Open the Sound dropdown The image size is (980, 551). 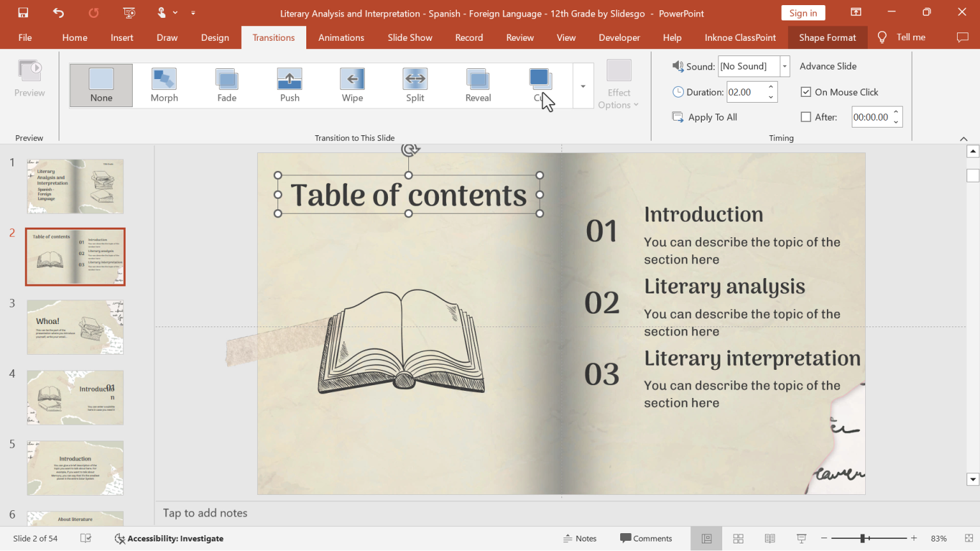click(784, 66)
